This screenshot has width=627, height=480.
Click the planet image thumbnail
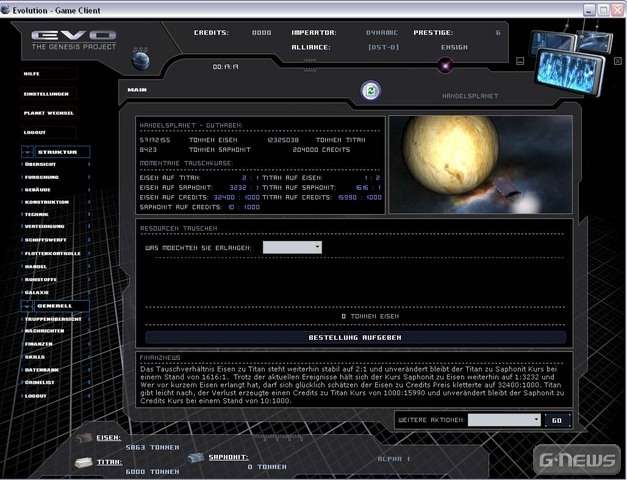click(x=481, y=164)
